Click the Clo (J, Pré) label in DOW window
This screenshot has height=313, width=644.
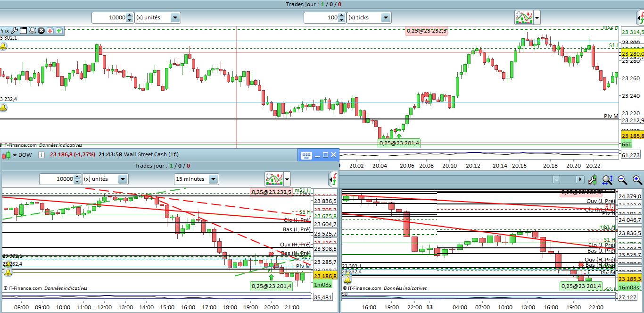[x=297, y=220]
